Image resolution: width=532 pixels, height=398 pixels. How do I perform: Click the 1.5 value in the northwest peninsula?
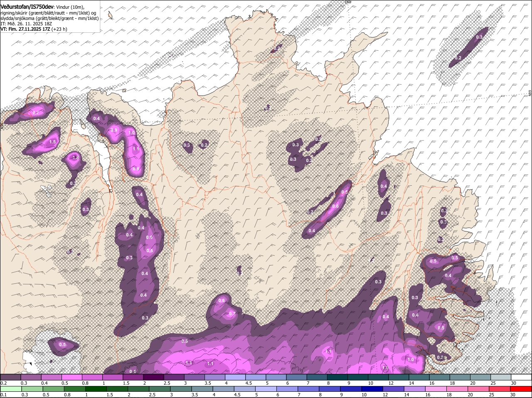52,142
